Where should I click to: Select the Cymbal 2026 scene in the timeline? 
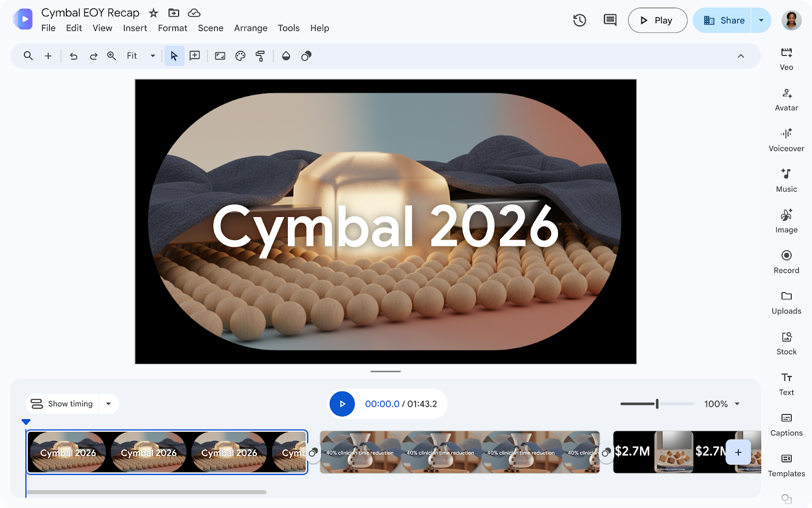coord(167,452)
